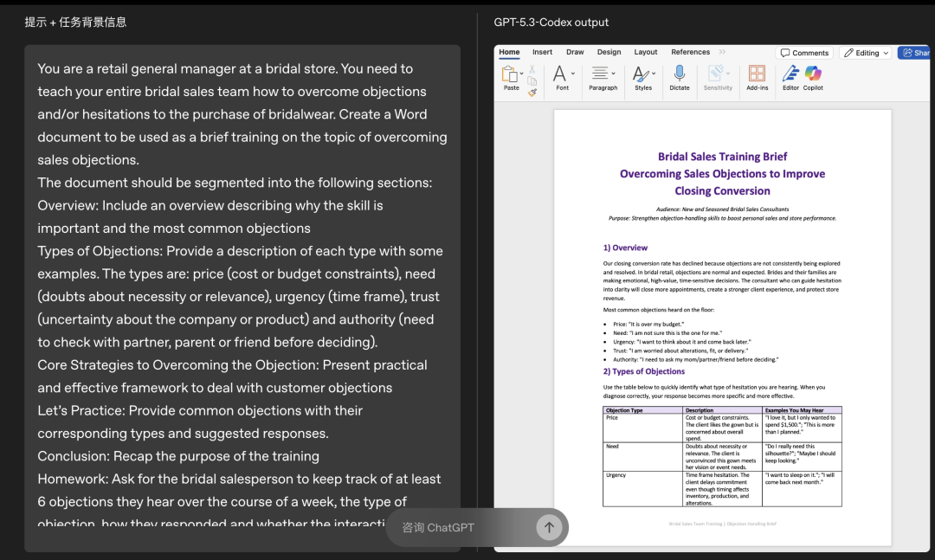Expand the Styles dropdown arrow

654,74
